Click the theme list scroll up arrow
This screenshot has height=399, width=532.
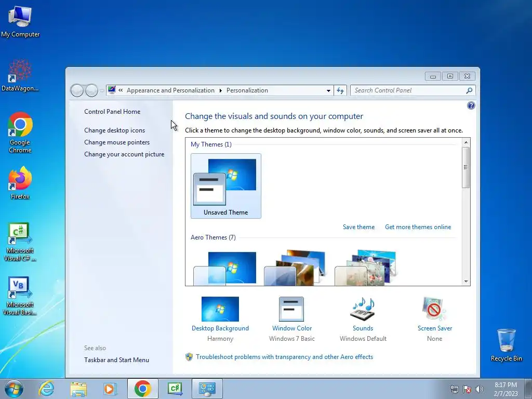[x=466, y=142]
